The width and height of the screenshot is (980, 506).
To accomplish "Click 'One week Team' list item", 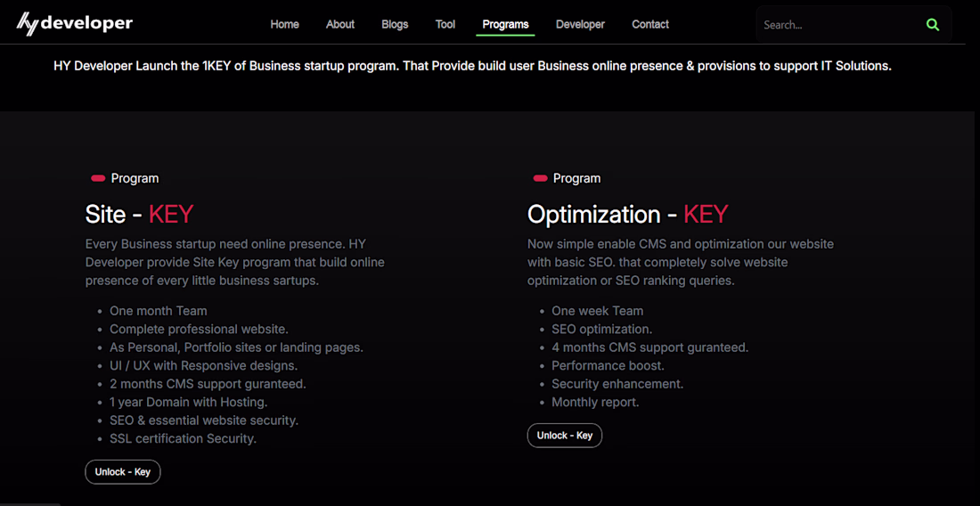I will tap(598, 311).
